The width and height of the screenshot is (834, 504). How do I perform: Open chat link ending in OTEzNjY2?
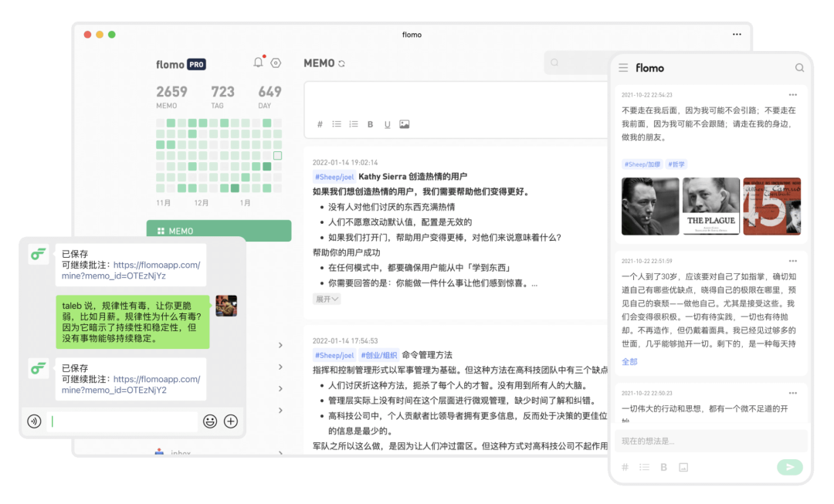131,384
